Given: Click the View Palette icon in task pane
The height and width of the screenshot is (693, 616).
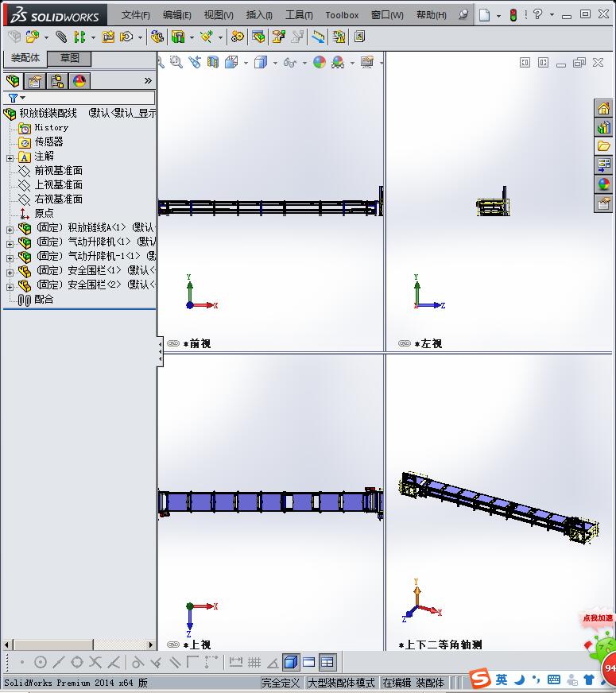Looking at the screenshot, I should tap(603, 165).
